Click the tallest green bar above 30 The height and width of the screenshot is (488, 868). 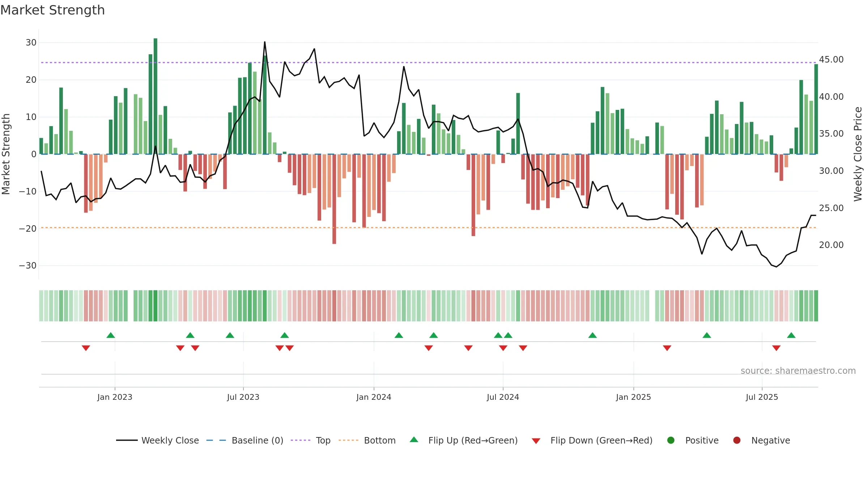[156, 96]
